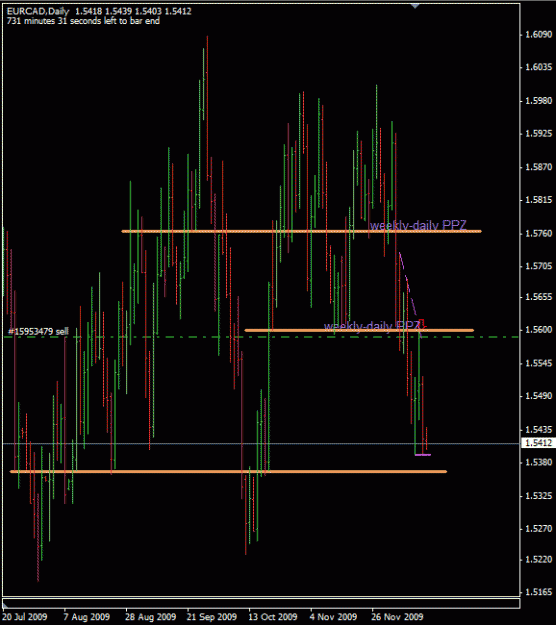Select the upper 'weekly-daily PPZ' label near 1.5760

pos(418,225)
